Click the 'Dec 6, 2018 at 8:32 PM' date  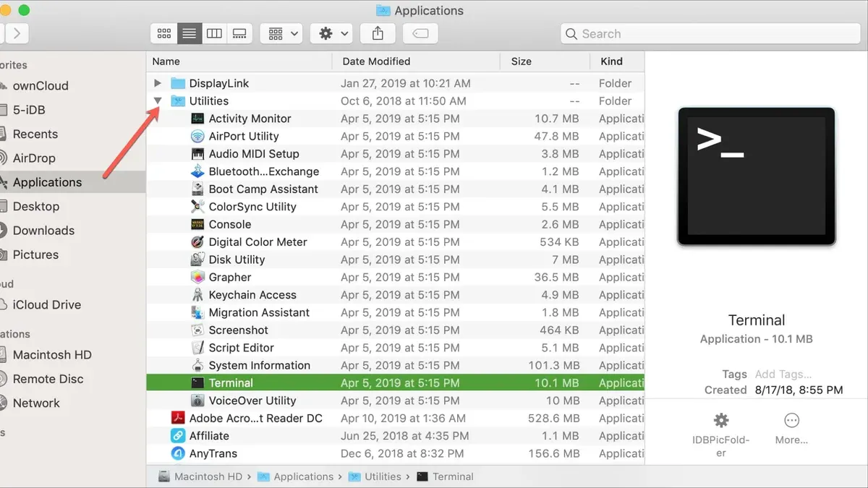point(401,453)
